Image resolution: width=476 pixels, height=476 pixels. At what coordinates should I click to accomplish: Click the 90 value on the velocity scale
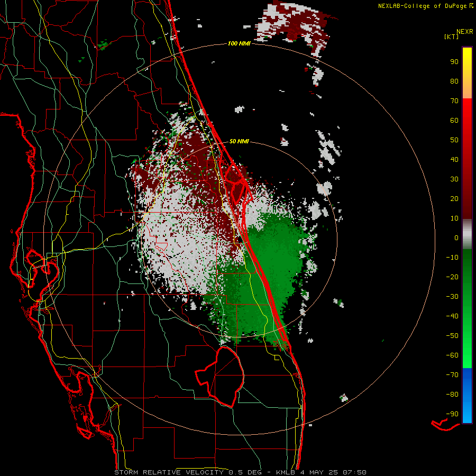tap(454, 62)
